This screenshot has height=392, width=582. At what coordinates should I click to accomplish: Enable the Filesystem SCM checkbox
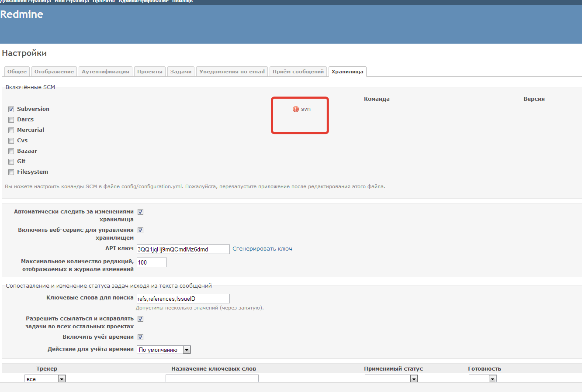pyautogui.click(x=11, y=172)
